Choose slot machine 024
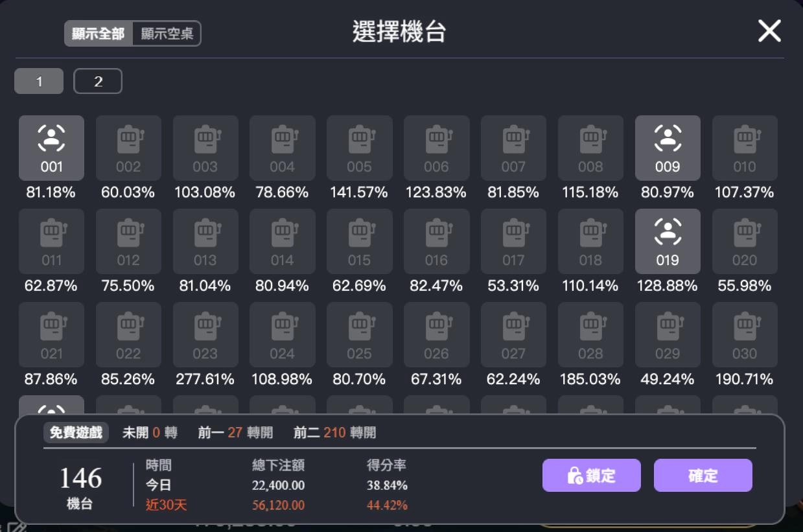This screenshot has height=532, width=803. click(283, 334)
